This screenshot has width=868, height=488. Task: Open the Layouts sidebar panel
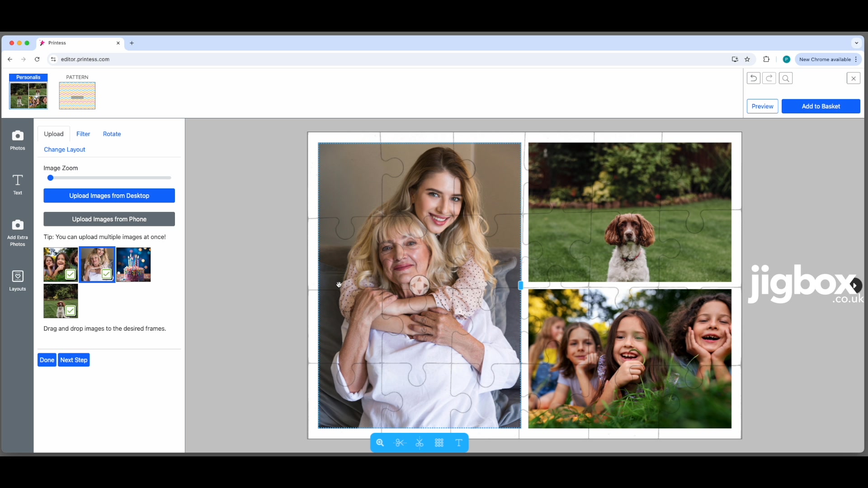[x=18, y=281]
